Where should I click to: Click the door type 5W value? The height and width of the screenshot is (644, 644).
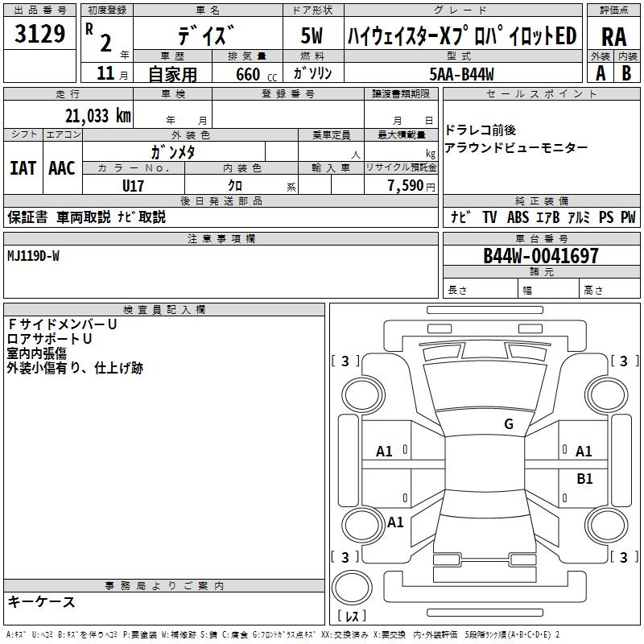pyautogui.click(x=312, y=35)
